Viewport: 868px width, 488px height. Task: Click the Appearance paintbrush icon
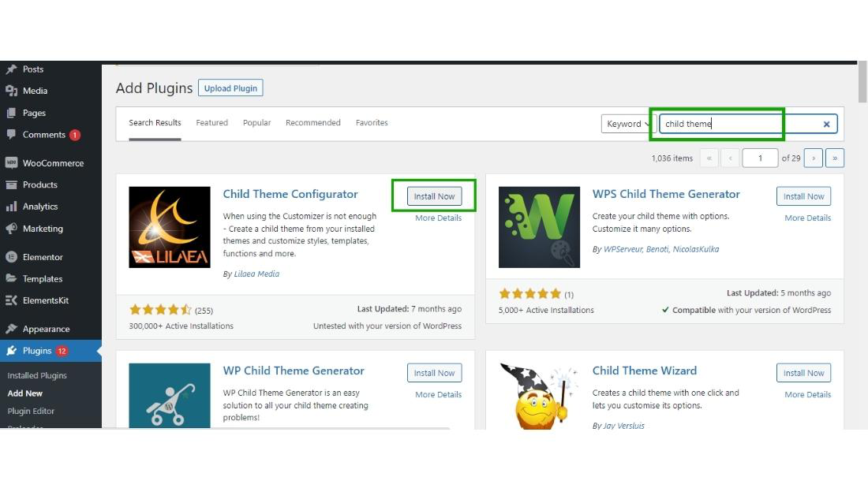[11, 329]
